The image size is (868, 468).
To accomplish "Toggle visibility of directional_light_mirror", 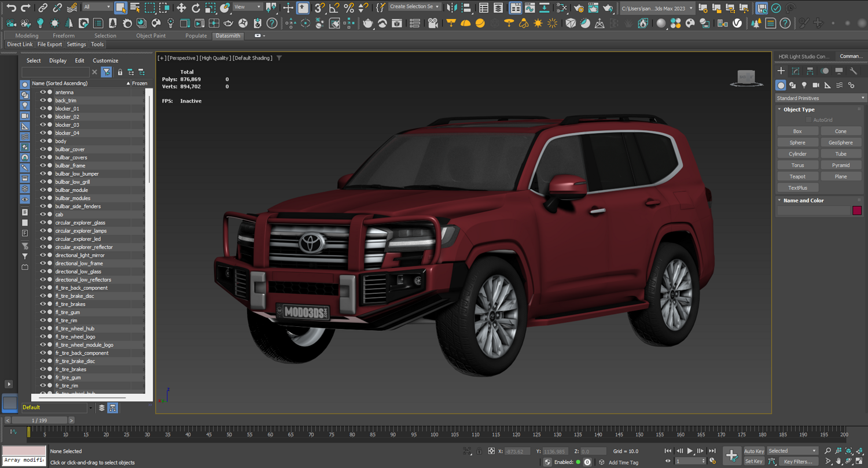I will 43,255.
